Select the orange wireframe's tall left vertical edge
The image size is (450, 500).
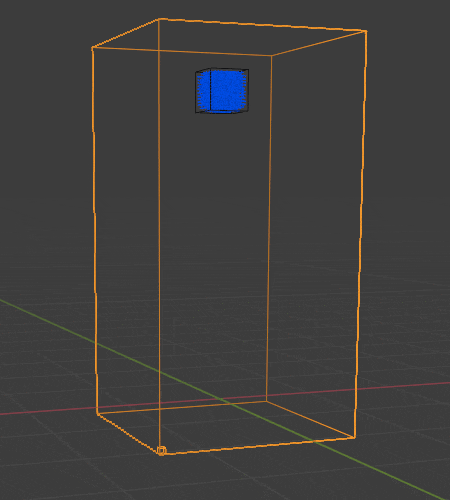click(x=94, y=230)
